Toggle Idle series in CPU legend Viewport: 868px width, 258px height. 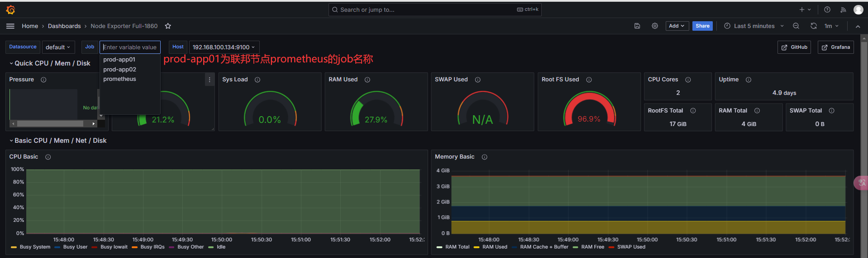click(221, 247)
